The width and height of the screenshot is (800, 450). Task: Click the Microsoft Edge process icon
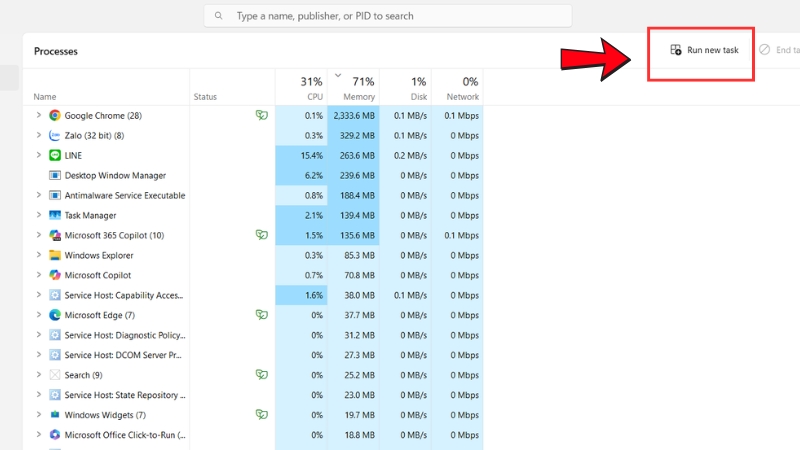pyautogui.click(x=55, y=315)
